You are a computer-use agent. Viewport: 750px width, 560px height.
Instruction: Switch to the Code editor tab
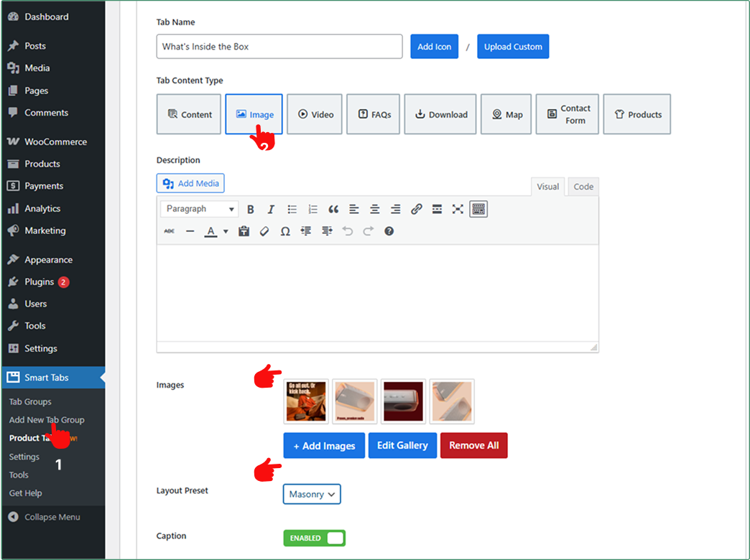coord(583,187)
